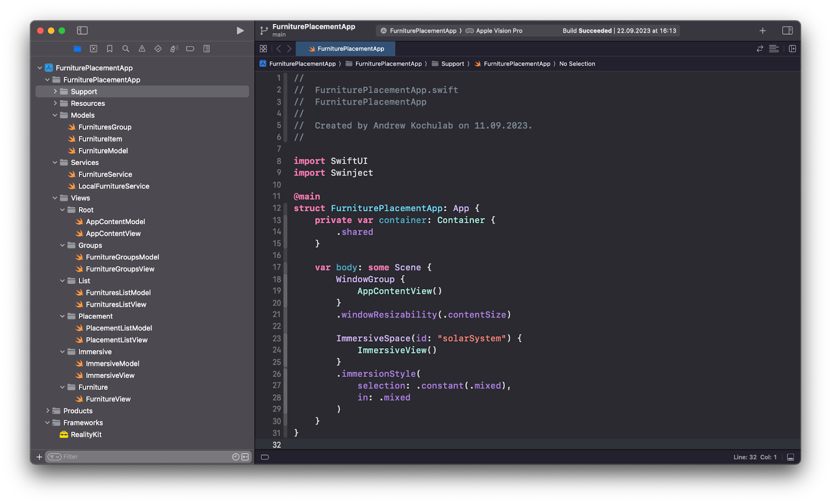Open the FurnitureGroupsModel file
The width and height of the screenshot is (831, 504).
click(118, 257)
